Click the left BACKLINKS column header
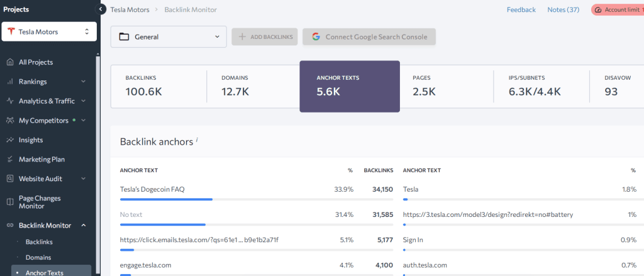Image resolution: width=644 pixels, height=276 pixels. coord(378,170)
